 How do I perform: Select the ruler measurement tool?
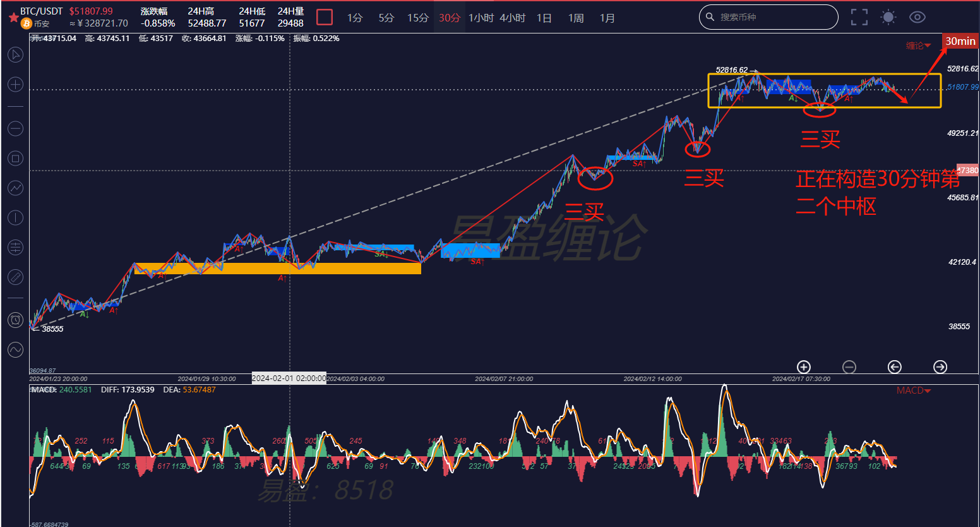(x=15, y=277)
